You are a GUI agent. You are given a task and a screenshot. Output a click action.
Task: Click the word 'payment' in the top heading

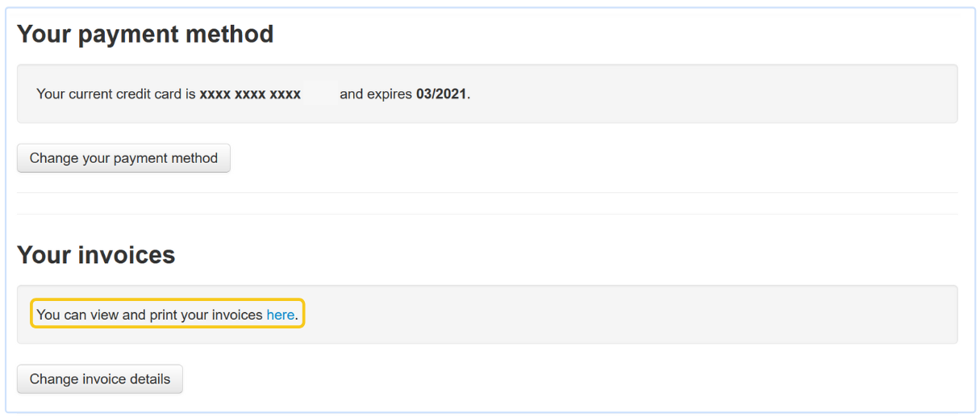[131, 34]
